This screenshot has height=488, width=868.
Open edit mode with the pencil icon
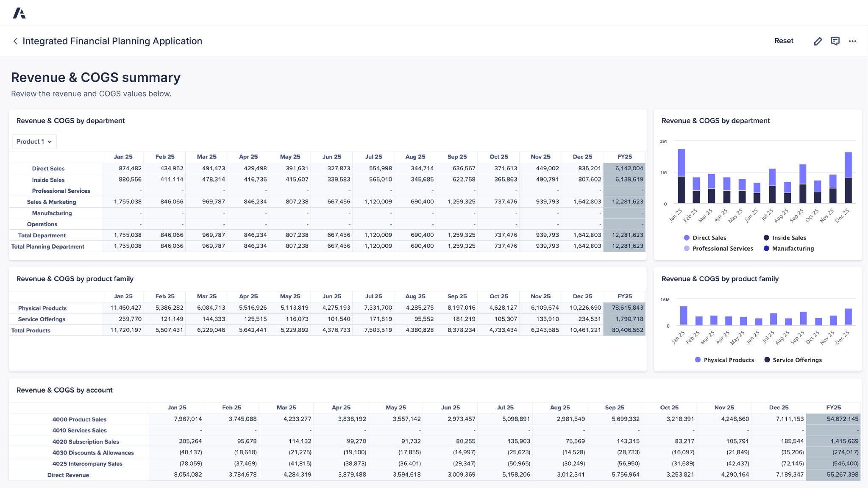pos(818,41)
